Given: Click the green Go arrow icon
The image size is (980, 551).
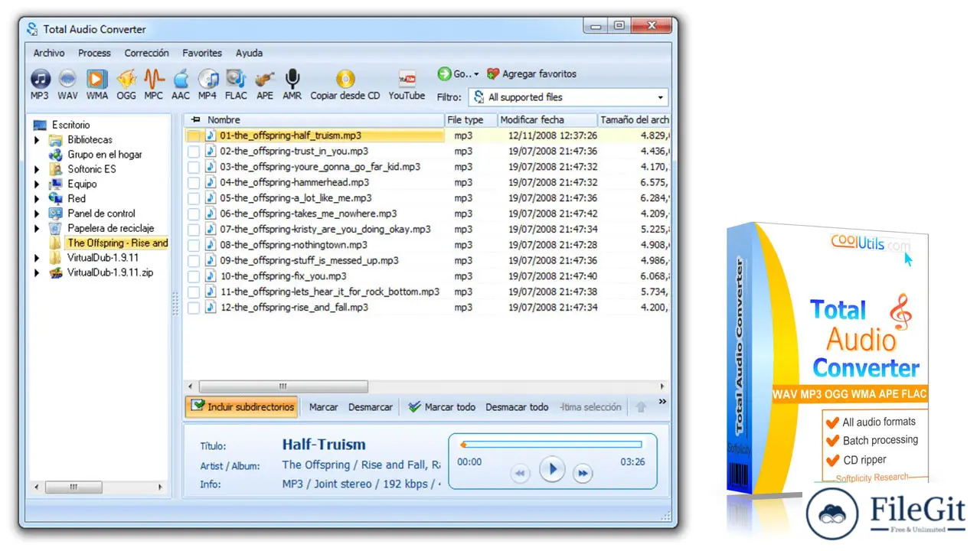Looking at the screenshot, I should [x=444, y=74].
